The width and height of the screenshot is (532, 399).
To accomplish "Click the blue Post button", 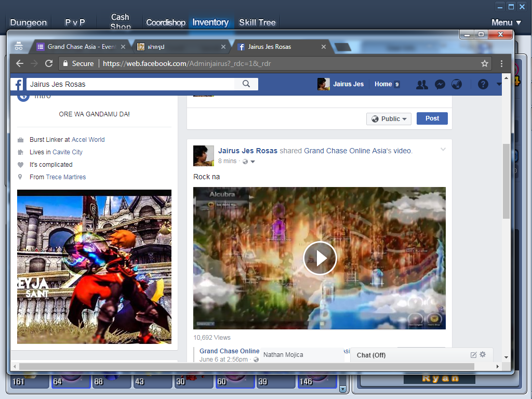I will [x=432, y=118].
